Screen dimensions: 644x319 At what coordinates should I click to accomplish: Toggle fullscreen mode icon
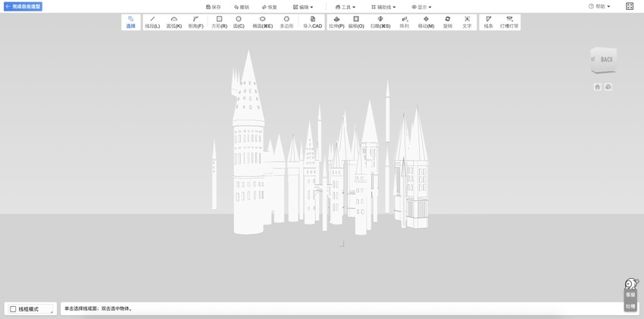tap(629, 7)
